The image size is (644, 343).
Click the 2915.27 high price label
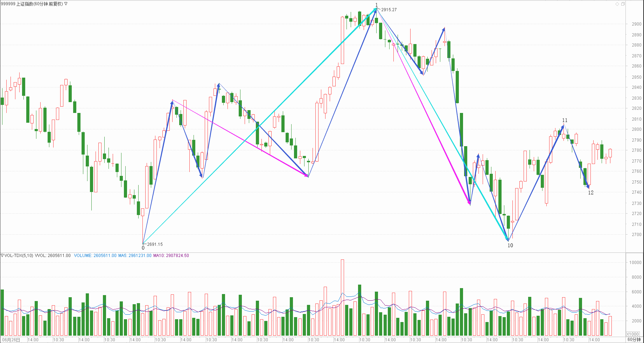[x=389, y=10]
